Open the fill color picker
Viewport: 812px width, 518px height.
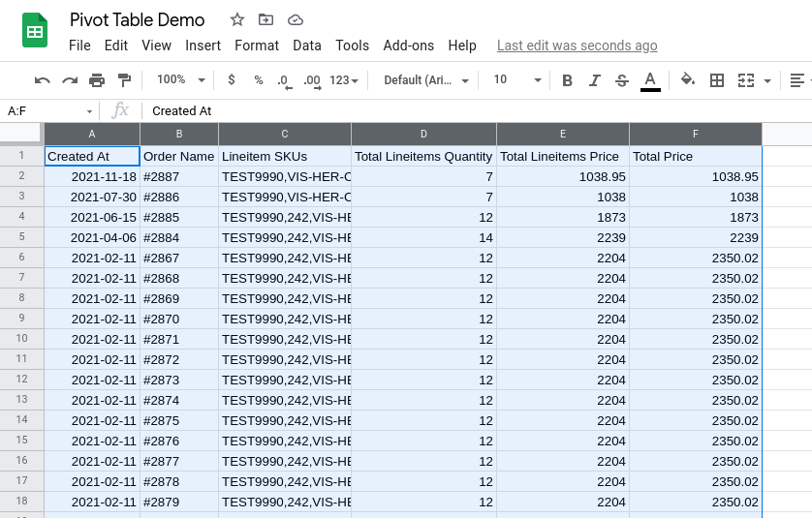point(688,80)
